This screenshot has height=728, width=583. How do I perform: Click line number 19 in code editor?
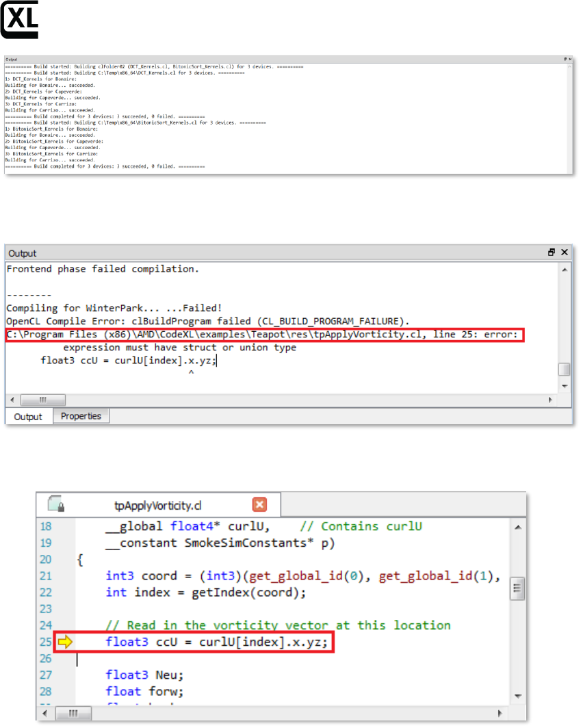tap(45, 543)
